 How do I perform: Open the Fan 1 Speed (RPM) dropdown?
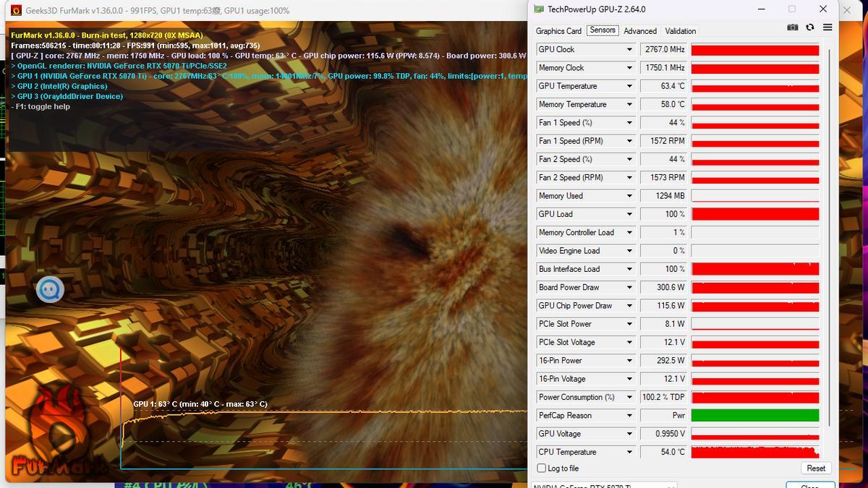point(629,141)
